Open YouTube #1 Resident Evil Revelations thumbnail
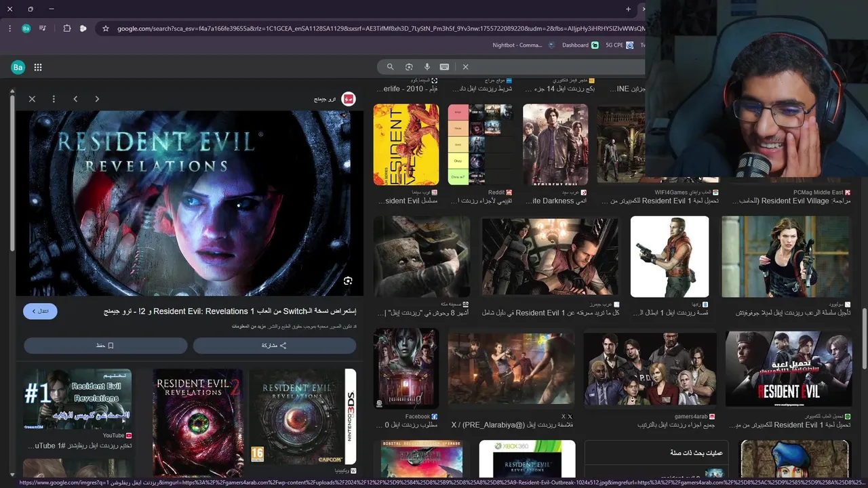The height and width of the screenshot is (488, 868). 77,399
